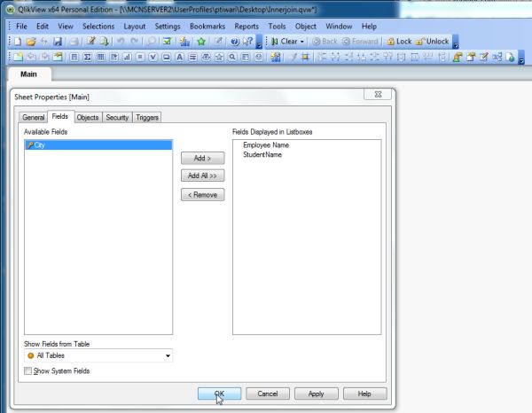Select the City field in Available Fields
Image resolution: width=532 pixels, height=413 pixels.
tap(98, 144)
